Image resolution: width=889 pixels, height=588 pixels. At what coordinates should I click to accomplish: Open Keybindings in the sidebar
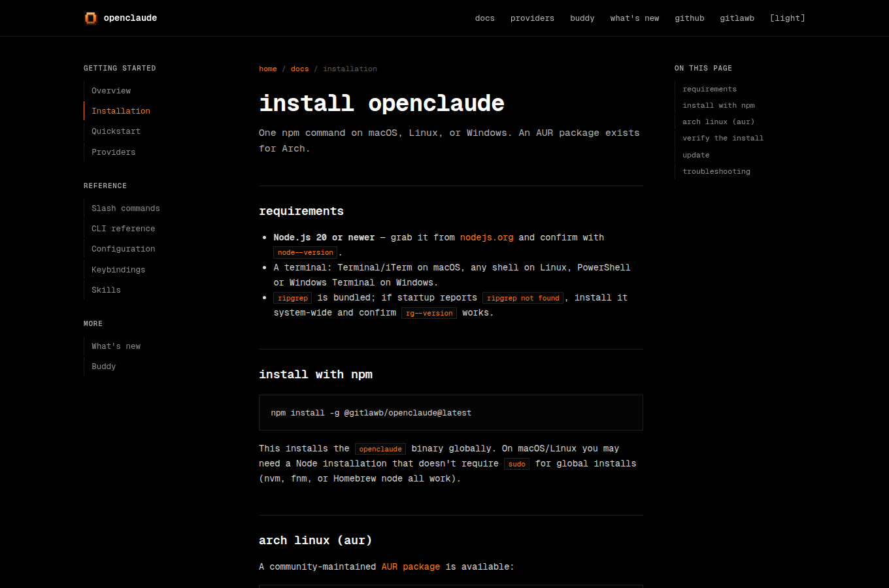[118, 270]
